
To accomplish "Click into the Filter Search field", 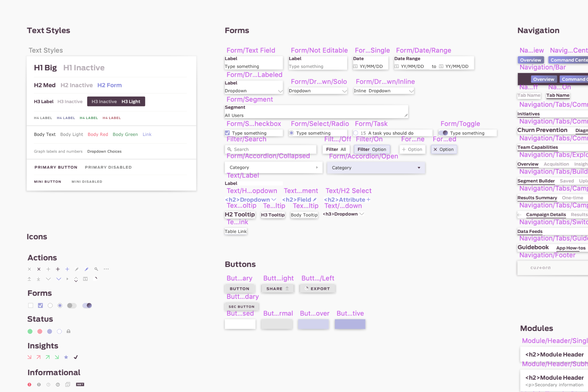I will (270, 149).
